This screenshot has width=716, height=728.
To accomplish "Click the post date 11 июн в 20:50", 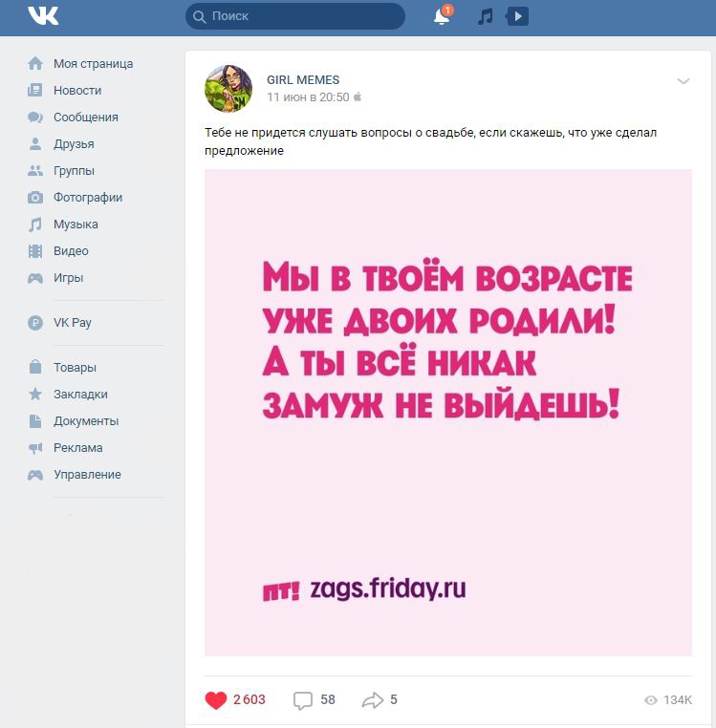I will (308, 97).
